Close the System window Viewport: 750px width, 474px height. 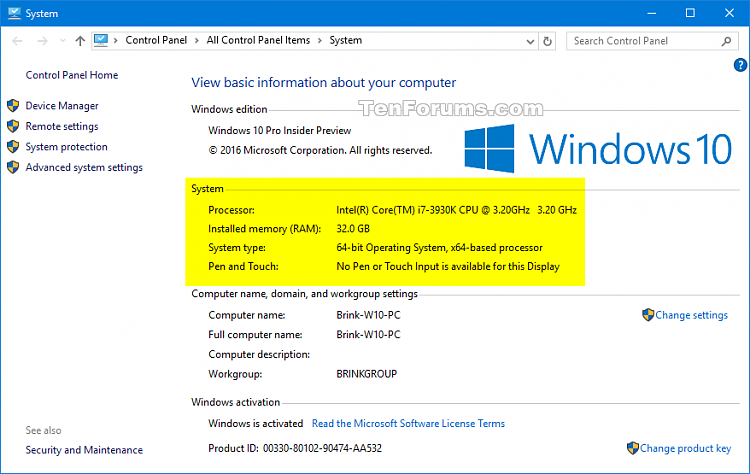tap(729, 13)
